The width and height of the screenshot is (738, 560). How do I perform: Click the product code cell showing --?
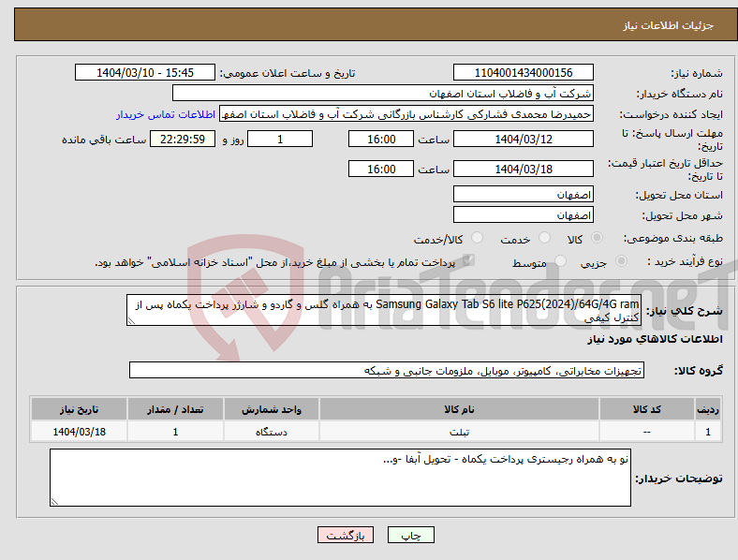(647, 431)
